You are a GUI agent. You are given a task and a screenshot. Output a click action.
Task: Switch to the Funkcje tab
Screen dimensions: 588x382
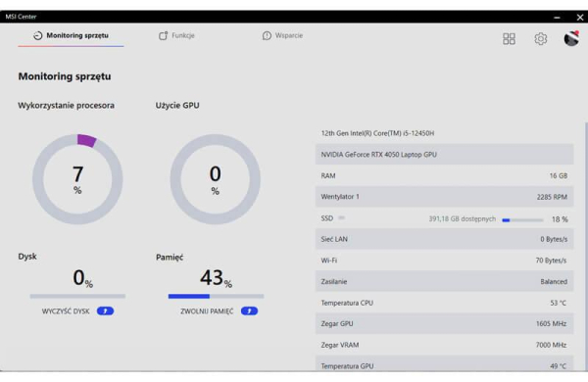[176, 35]
